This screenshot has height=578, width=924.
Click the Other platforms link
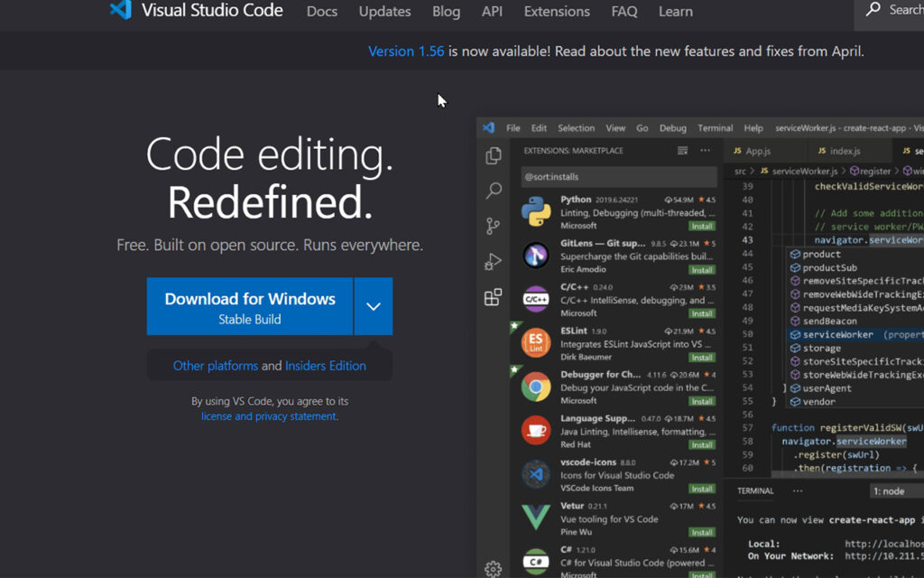point(215,366)
